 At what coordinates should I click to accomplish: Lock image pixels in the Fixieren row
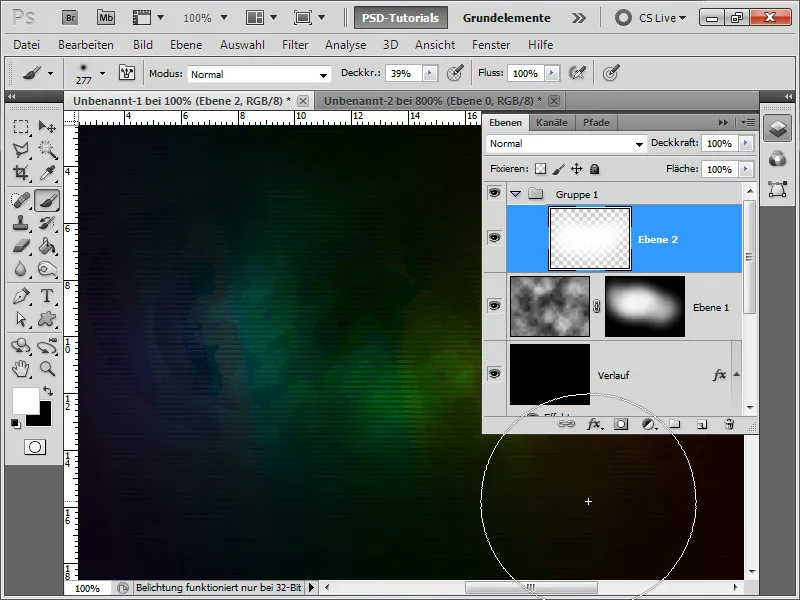pyautogui.click(x=559, y=169)
